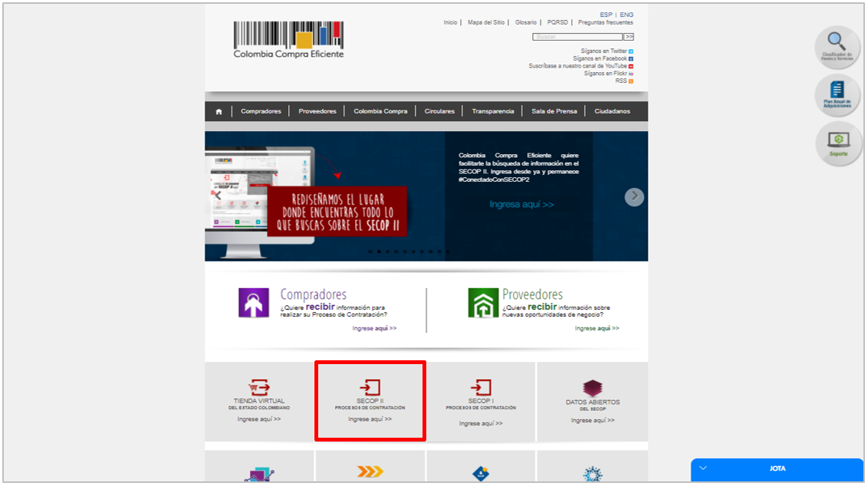Open the Mapa del Sitio link
The width and height of the screenshot is (868, 486).
pos(486,23)
